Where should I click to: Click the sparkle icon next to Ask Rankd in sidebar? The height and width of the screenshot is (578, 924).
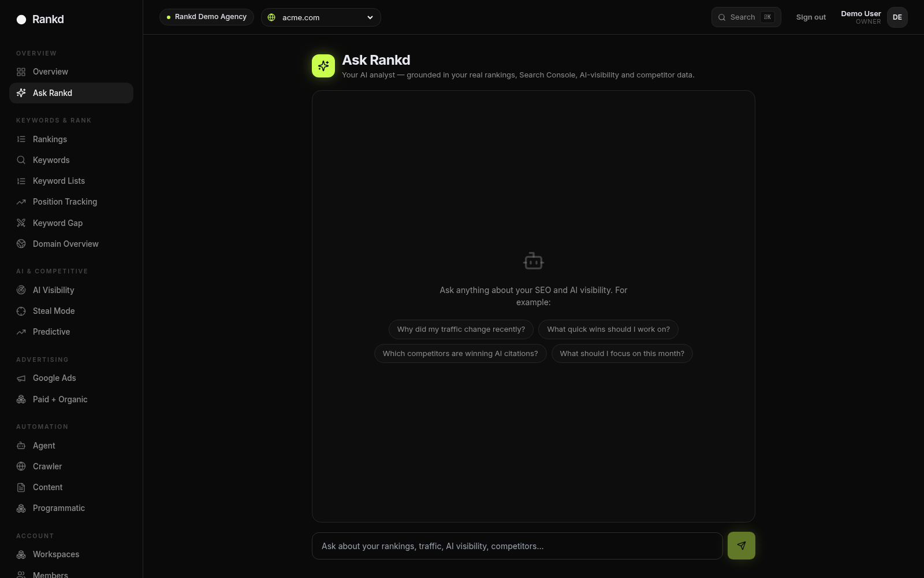21,93
